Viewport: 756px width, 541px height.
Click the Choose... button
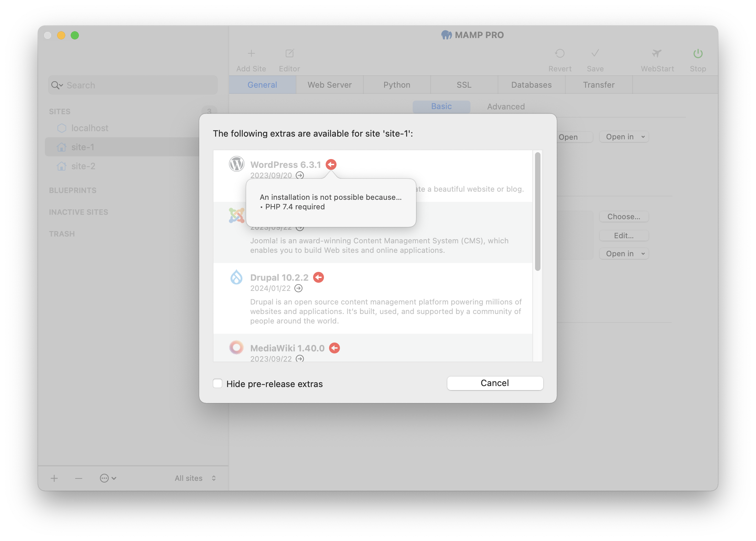pos(624,216)
